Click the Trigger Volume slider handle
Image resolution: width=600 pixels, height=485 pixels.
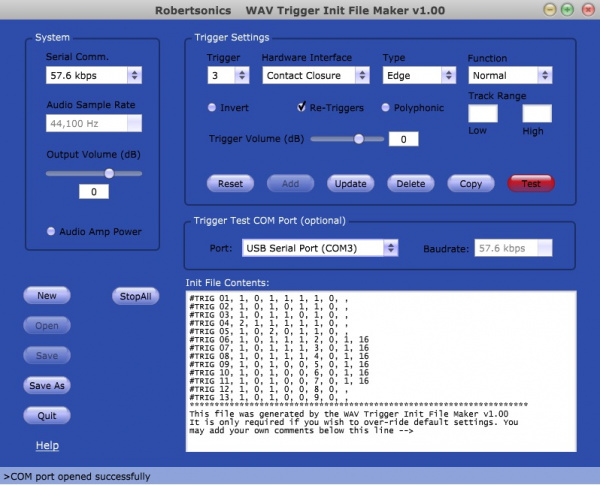[359, 139]
